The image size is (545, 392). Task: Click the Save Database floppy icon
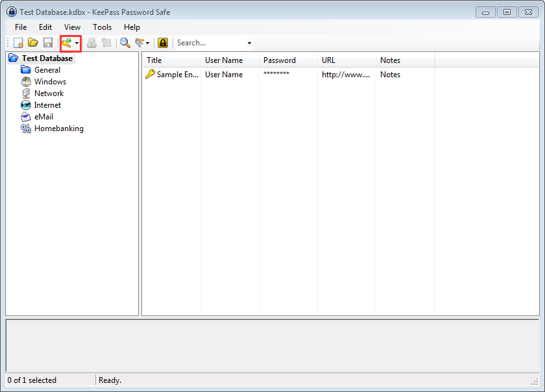click(48, 43)
